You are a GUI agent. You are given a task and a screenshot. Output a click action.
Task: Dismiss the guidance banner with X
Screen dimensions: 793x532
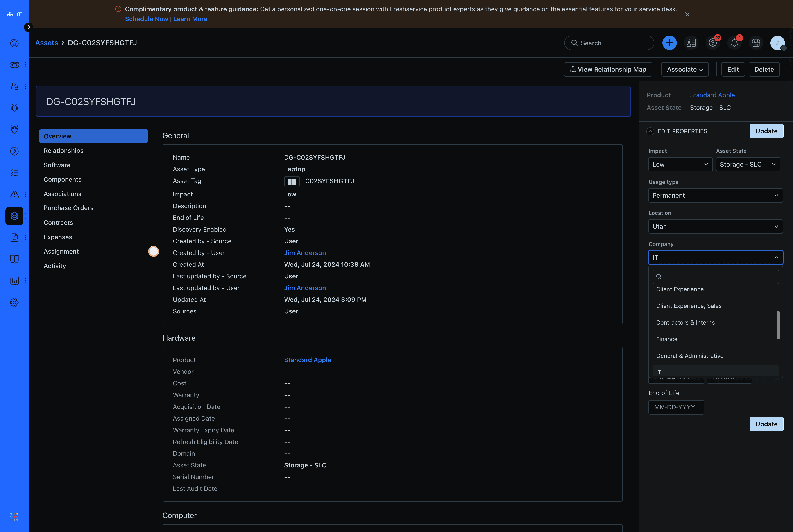point(687,14)
